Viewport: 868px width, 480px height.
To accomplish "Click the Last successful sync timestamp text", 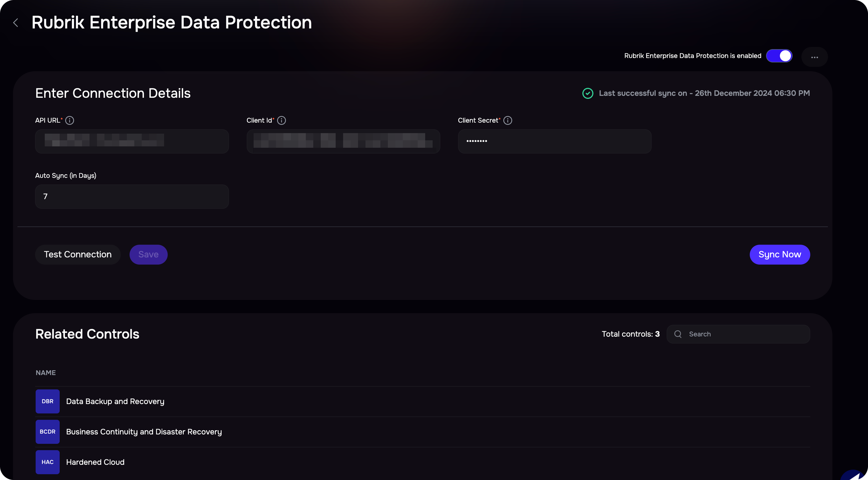I will click(x=704, y=93).
